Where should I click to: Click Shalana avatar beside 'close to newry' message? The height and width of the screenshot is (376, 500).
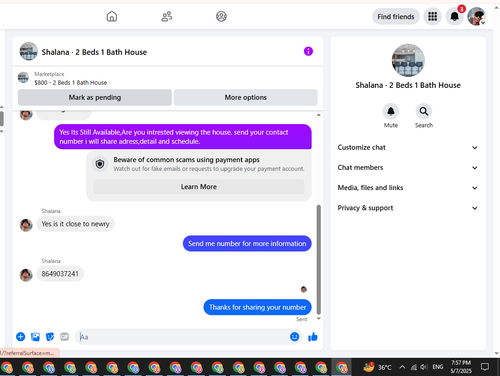pos(26,225)
